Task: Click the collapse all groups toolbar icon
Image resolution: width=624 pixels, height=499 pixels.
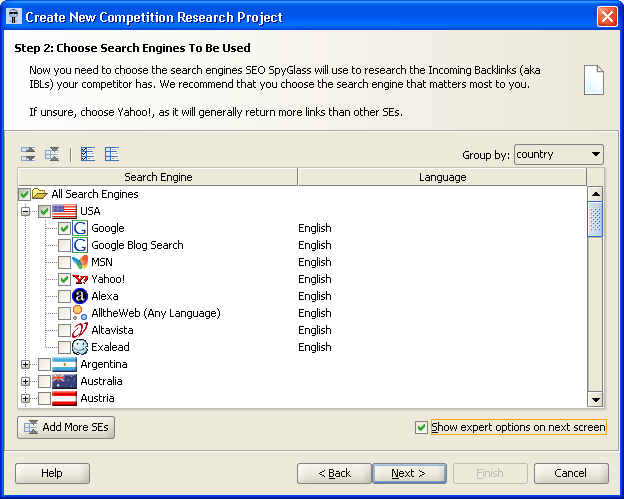Action: tap(52, 154)
